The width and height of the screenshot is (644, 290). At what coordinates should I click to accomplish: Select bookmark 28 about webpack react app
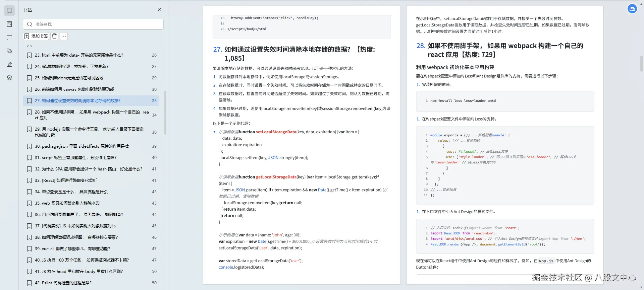(x=91, y=115)
